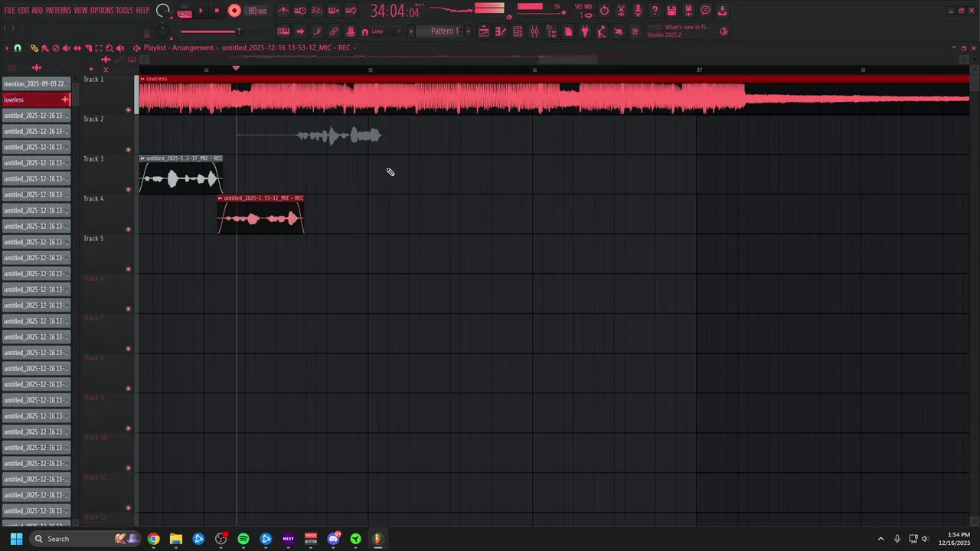Open the OPTIONS menu
Screen dimensions: 980x551
point(102,11)
